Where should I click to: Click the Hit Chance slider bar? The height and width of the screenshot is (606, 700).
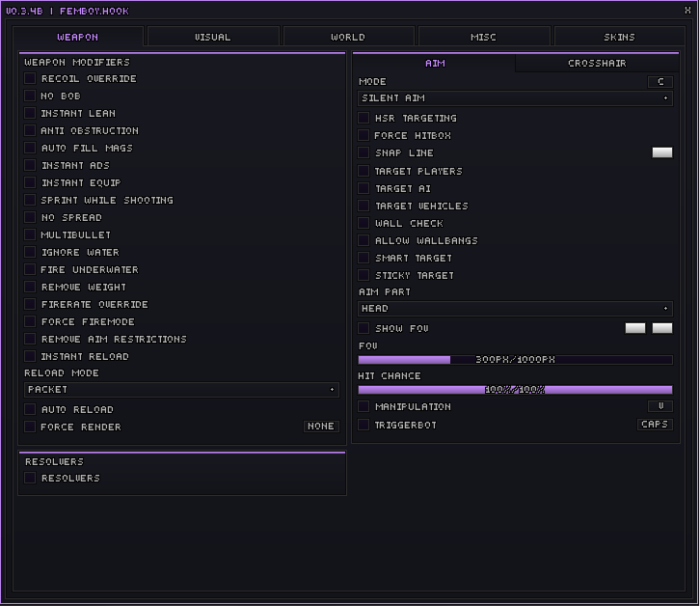pyautogui.click(x=515, y=390)
